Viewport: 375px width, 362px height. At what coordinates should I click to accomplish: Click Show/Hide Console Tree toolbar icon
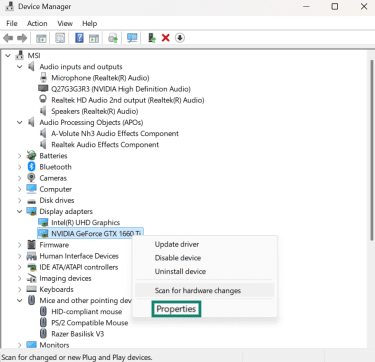[41, 38]
